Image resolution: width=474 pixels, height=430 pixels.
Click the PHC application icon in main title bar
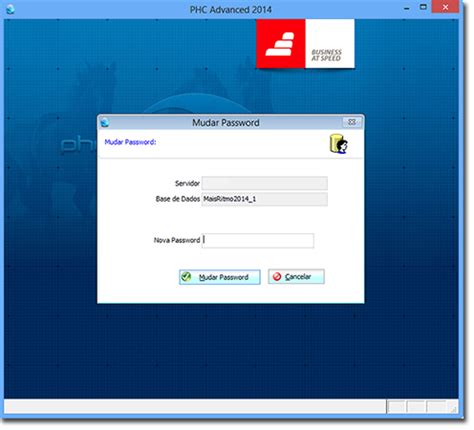pos(10,9)
